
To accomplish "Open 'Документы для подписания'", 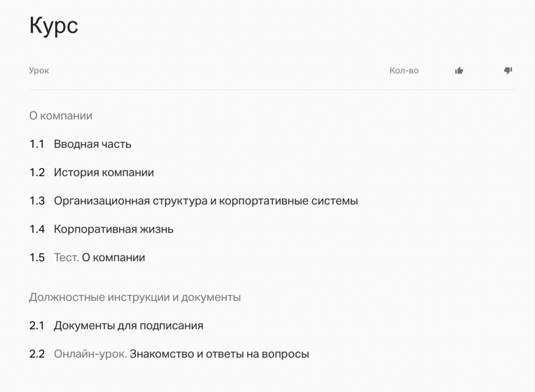I will 129,325.
